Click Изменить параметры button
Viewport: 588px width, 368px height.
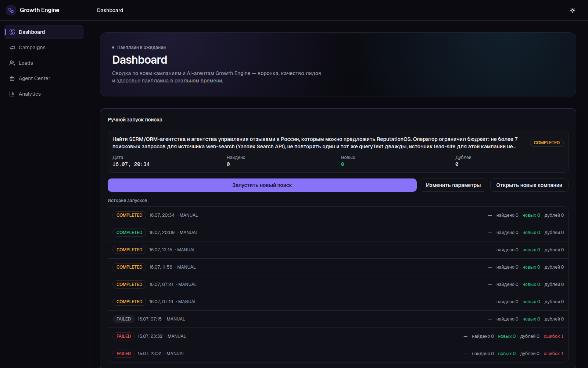(453, 185)
